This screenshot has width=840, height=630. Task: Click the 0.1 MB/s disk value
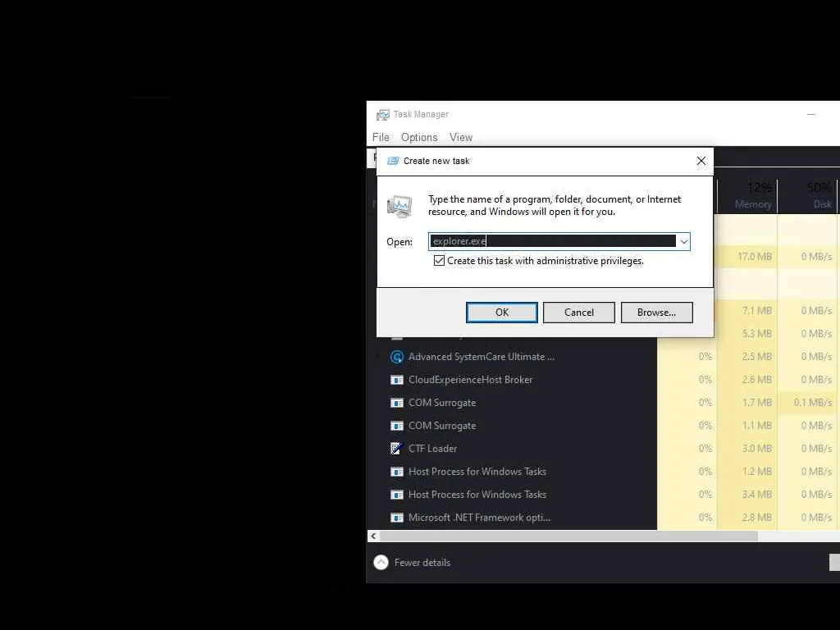tap(813, 402)
